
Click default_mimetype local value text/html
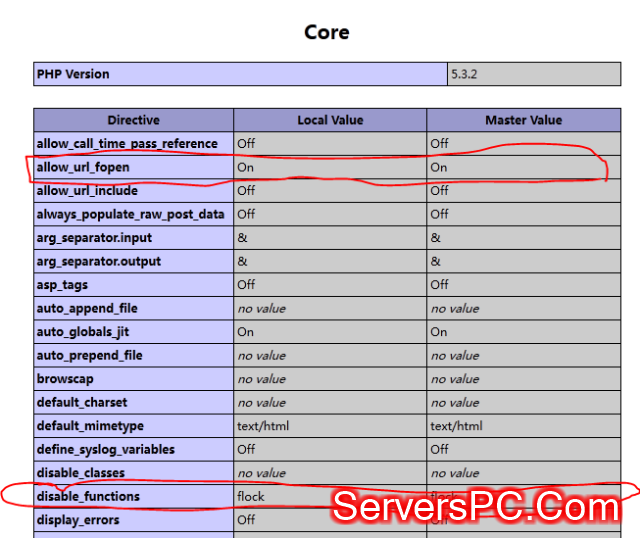tap(263, 426)
